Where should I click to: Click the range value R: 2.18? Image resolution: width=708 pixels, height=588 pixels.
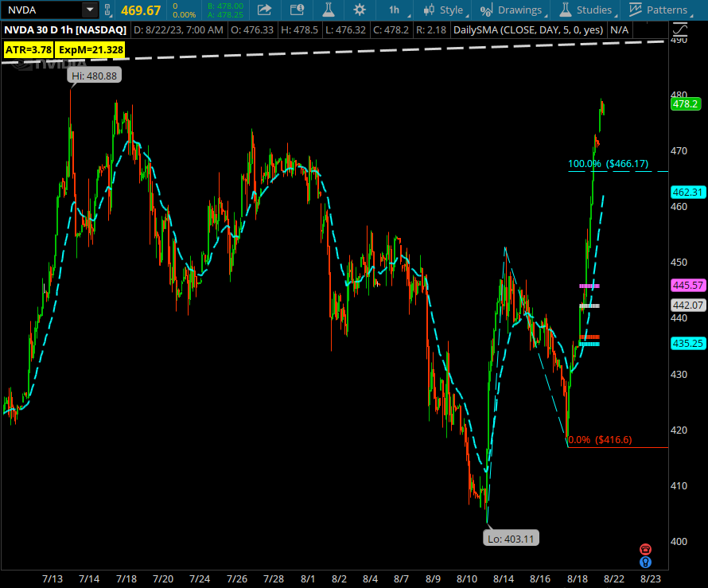pos(430,30)
